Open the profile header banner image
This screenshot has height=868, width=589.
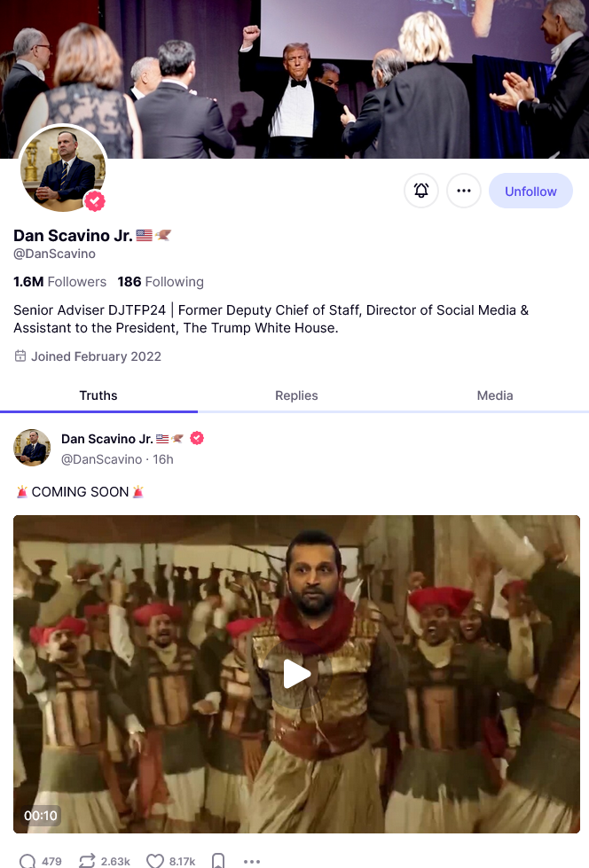[294, 79]
